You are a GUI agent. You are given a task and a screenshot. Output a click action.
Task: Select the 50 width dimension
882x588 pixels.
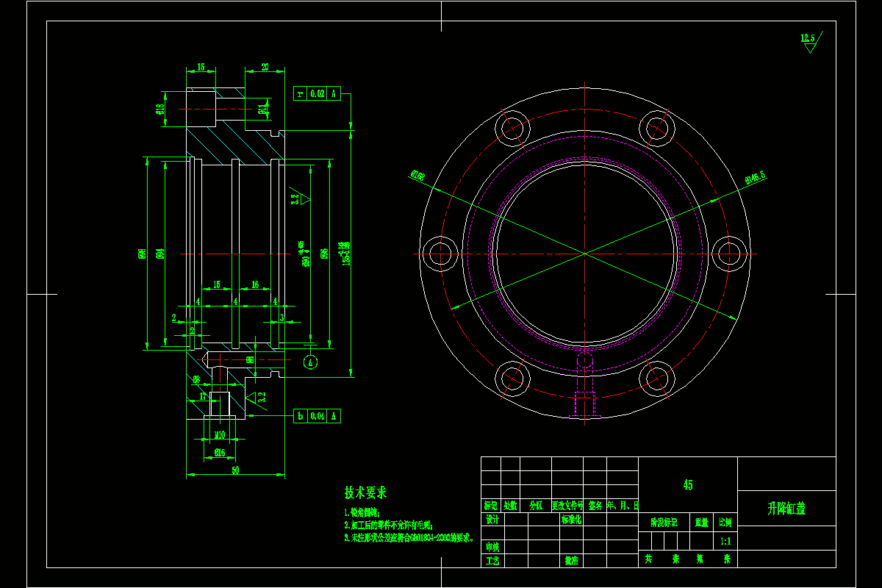tap(235, 470)
